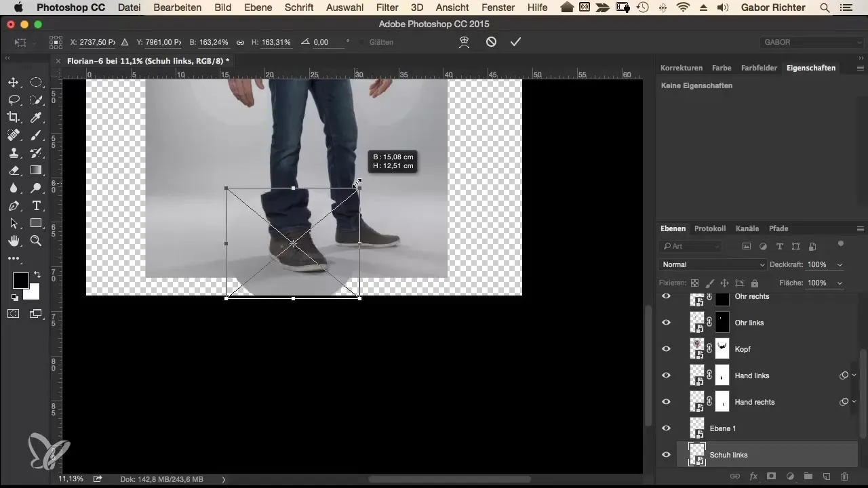Open the blend mode Normal dropdown
The width and height of the screenshot is (868, 488).
(712, 264)
